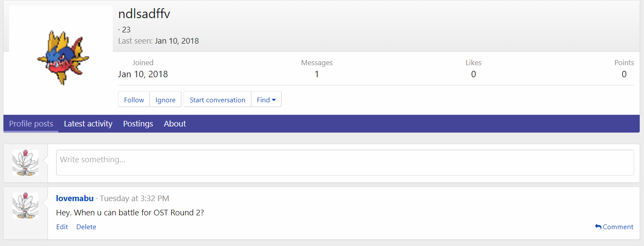Viewport: 644px width, 246px height.
Task: Open ndlsadffv's large profile avatar
Action: (61, 58)
